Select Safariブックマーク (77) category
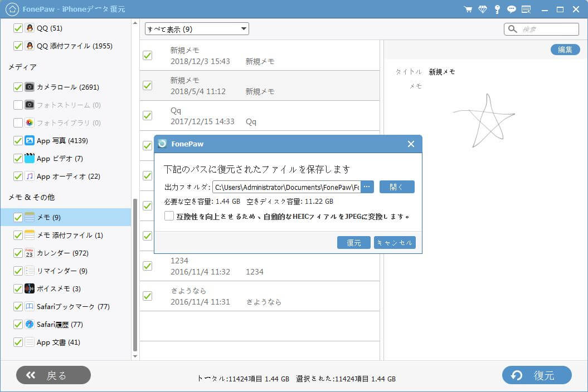The image size is (588, 392). [66, 306]
